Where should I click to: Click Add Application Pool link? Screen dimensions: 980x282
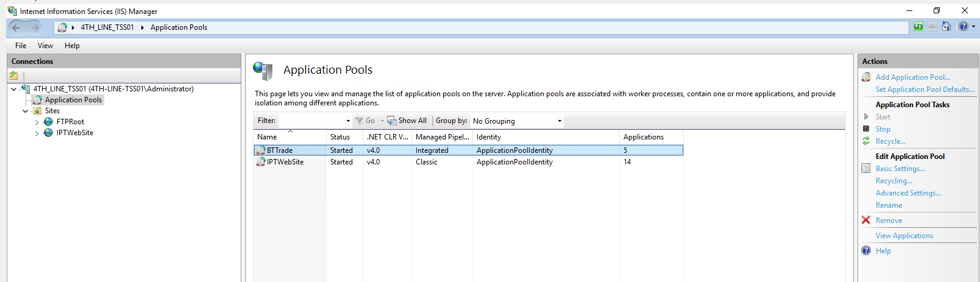pos(912,77)
